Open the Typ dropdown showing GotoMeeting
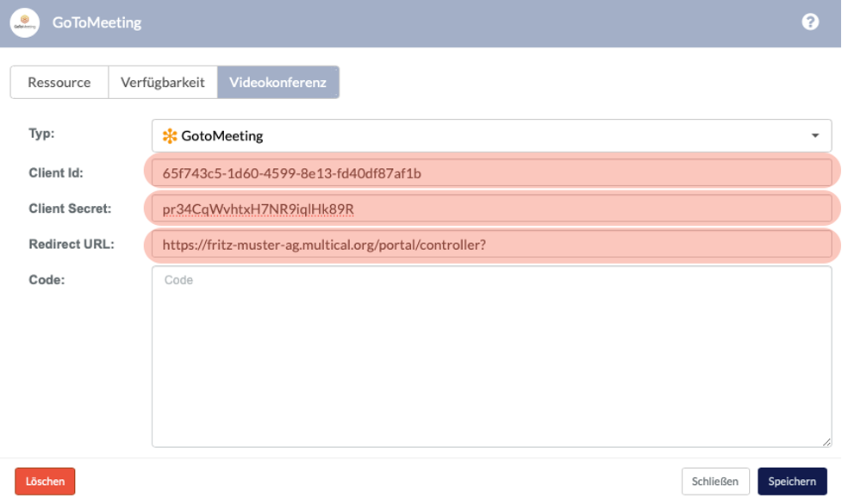Image resolution: width=842 pixels, height=504 pixels. 491,136
